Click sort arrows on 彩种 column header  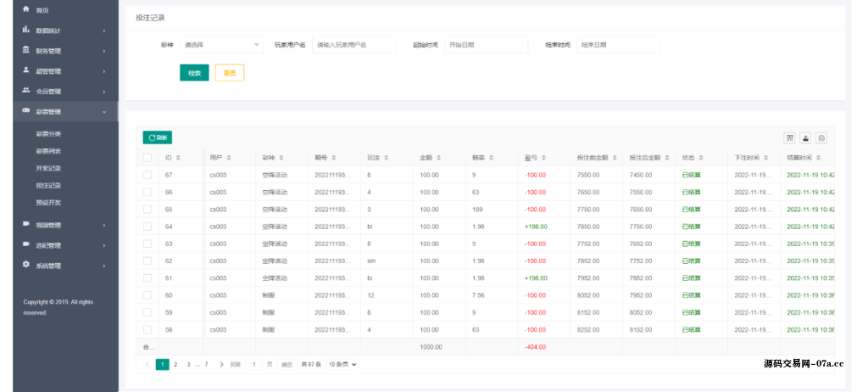coord(281,158)
